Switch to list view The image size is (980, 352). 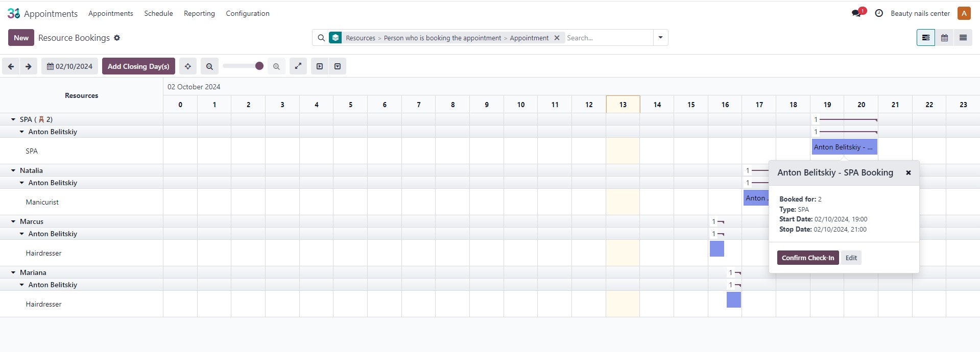pyautogui.click(x=963, y=38)
